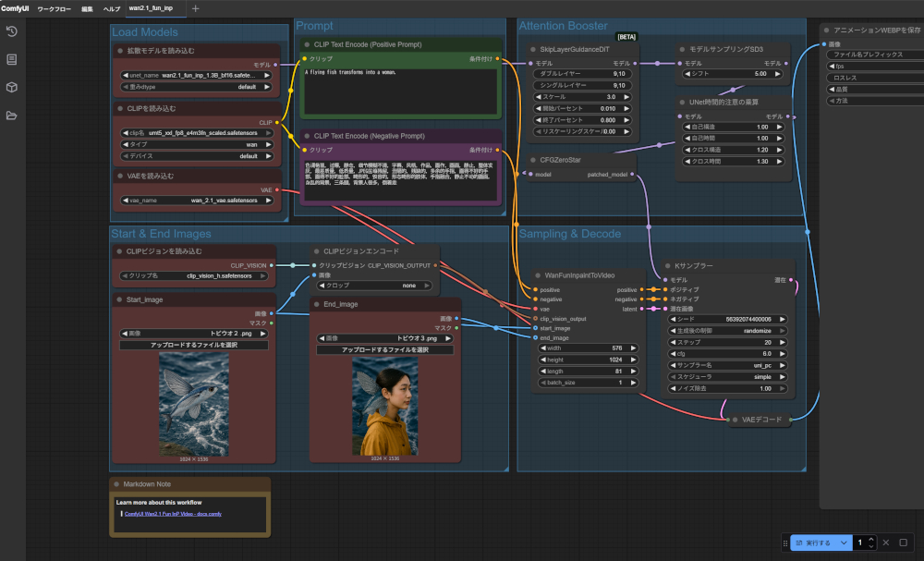The image size is (924, 561).
Task: Open the ヘルプ menu
Action: 111,8
